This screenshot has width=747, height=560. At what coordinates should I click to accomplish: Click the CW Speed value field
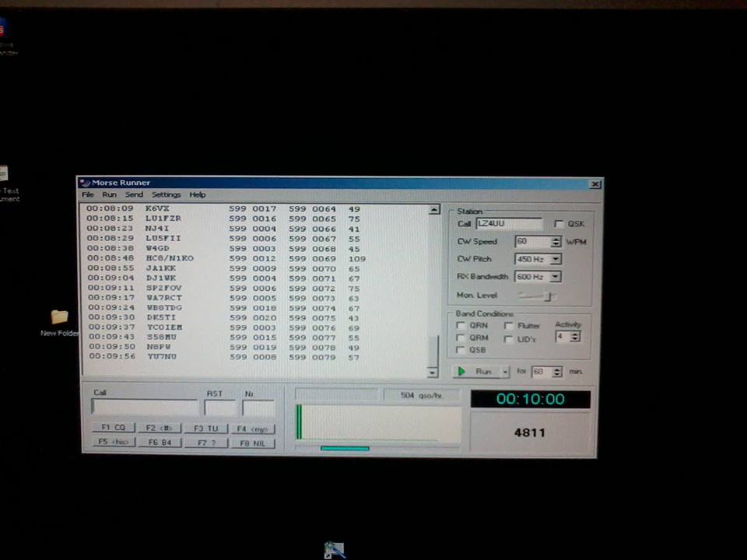pos(533,241)
